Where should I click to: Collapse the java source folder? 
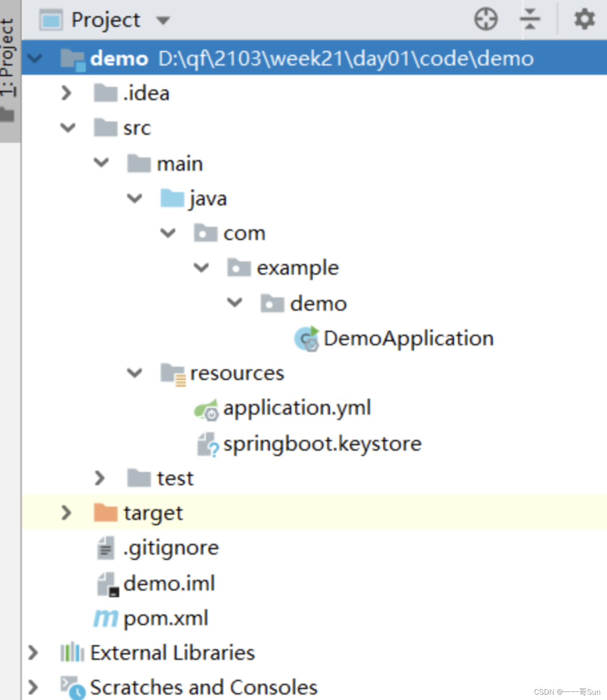134,198
